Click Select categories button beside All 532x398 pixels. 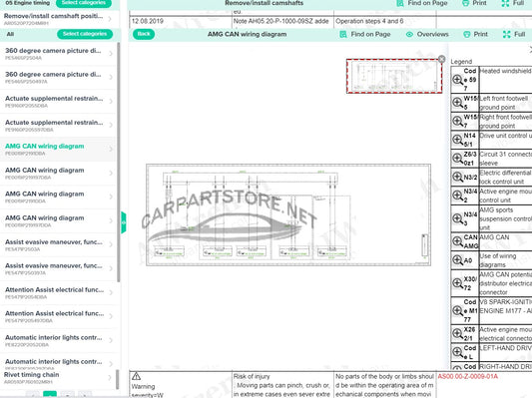pyautogui.click(x=85, y=34)
